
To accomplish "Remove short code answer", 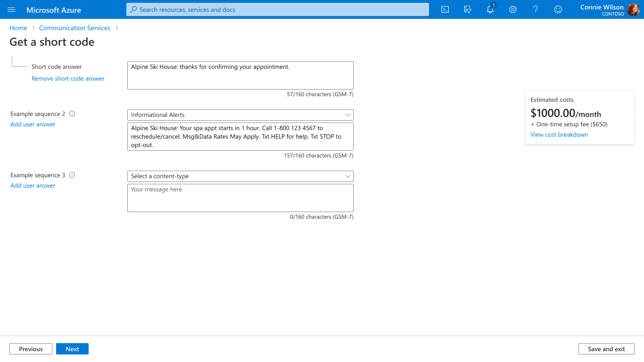I will (x=67, y=78).
